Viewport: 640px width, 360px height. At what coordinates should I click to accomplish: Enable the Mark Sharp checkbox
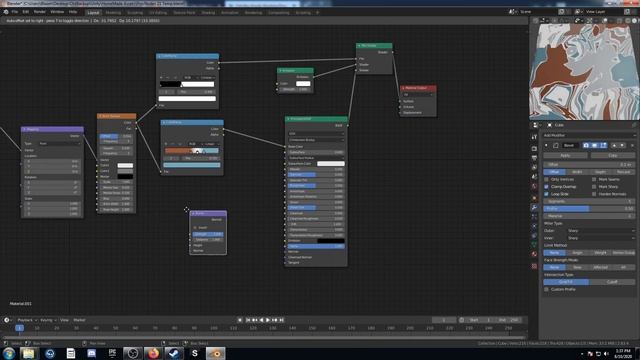[x=594, y=187]
